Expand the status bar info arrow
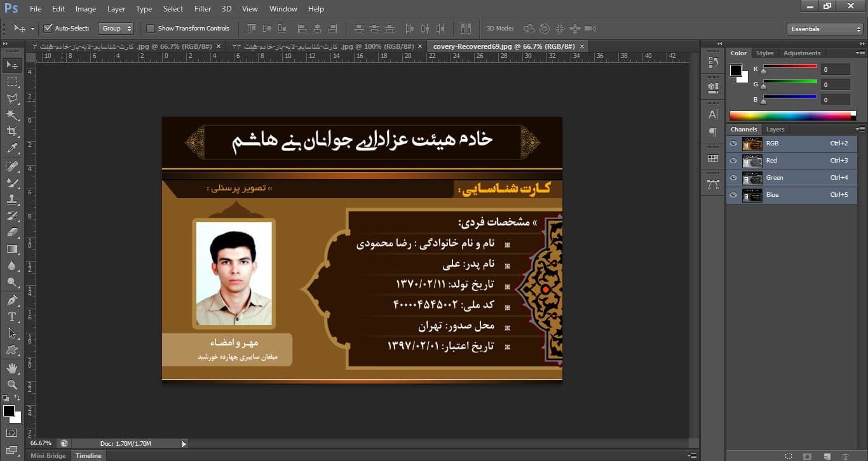 click(184, 444)
